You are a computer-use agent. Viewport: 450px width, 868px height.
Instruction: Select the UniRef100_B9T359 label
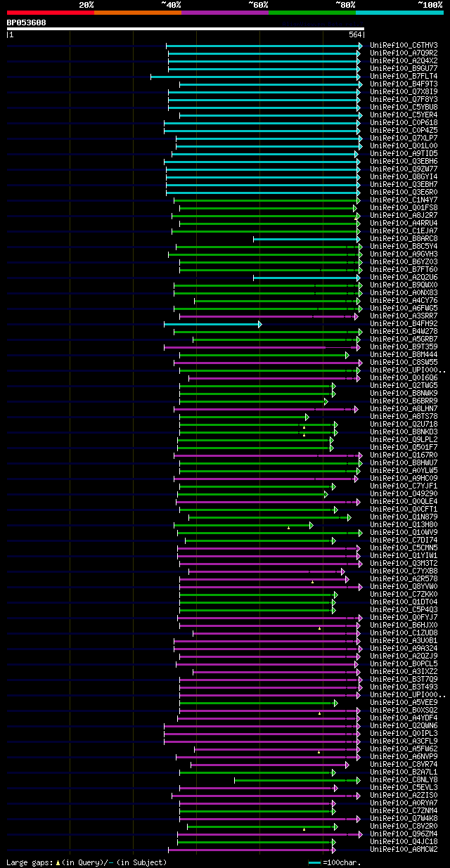click(404, 347)
